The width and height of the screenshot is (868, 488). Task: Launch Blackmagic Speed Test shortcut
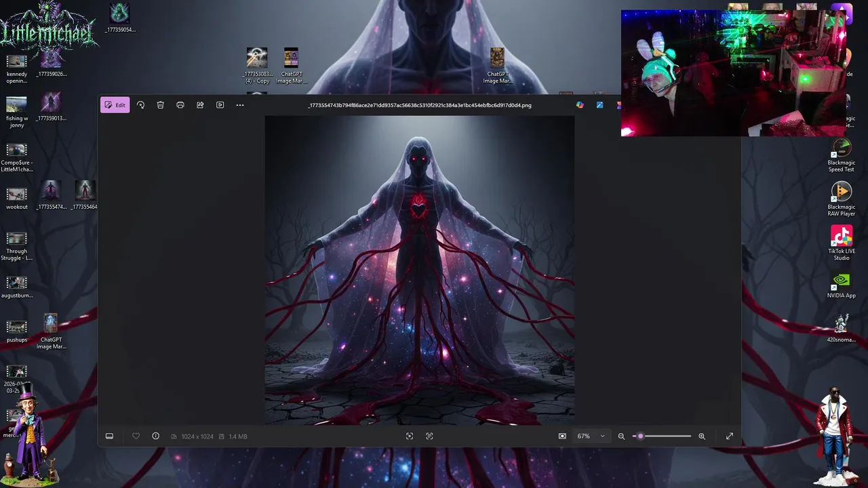[x=842, y=155]
